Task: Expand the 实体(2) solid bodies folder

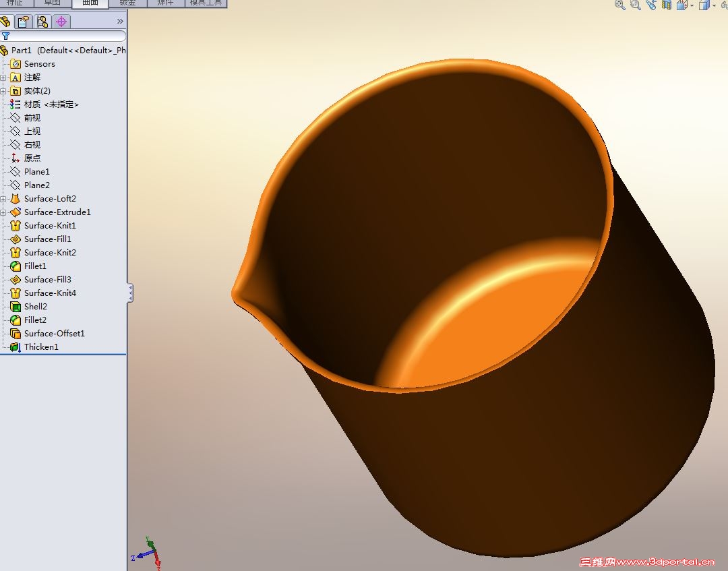Action: [x=3, y=91]
